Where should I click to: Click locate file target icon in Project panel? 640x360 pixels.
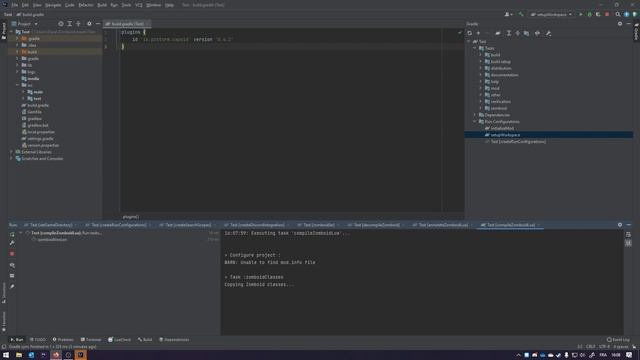pyautogui.click(x=61, y=24)
